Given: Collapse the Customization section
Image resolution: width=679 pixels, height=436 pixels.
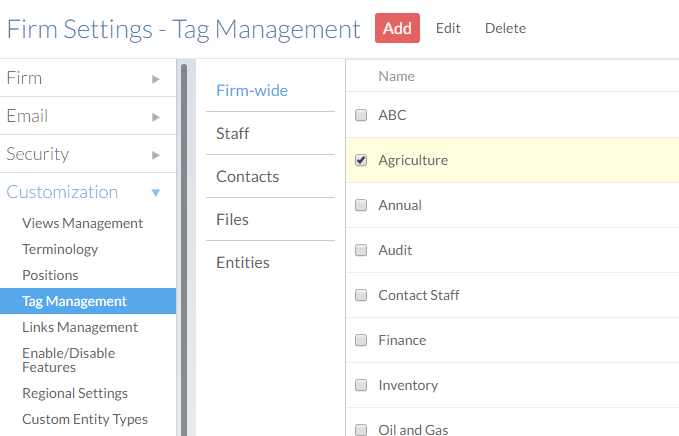Looking at the screenshot, I should click(155, 192).
